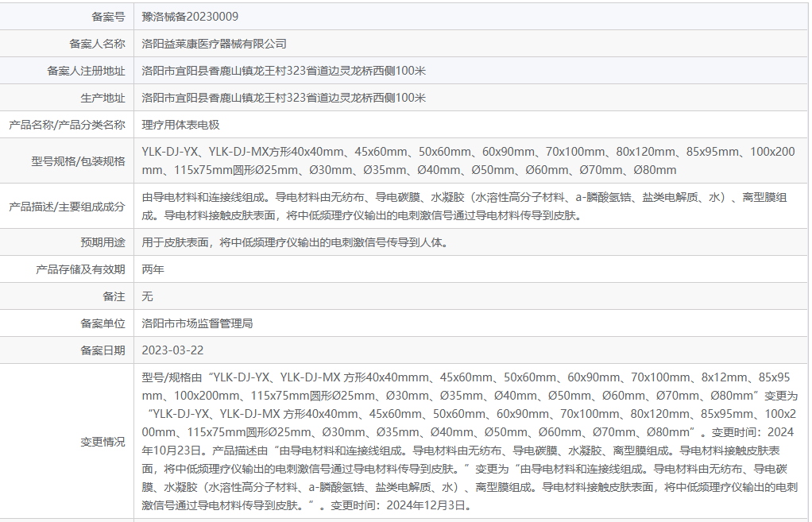Click the 备案日期 label
The image size is (812, 522).
[103, 350]
